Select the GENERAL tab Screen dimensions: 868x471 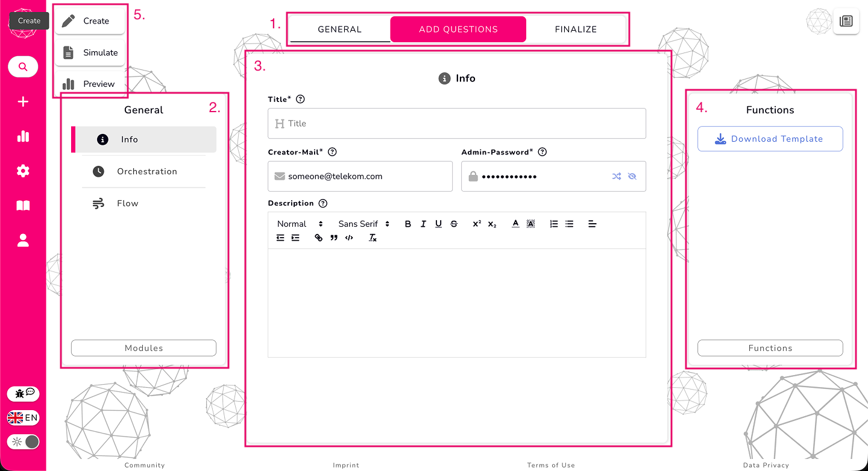tap(339, 28)
